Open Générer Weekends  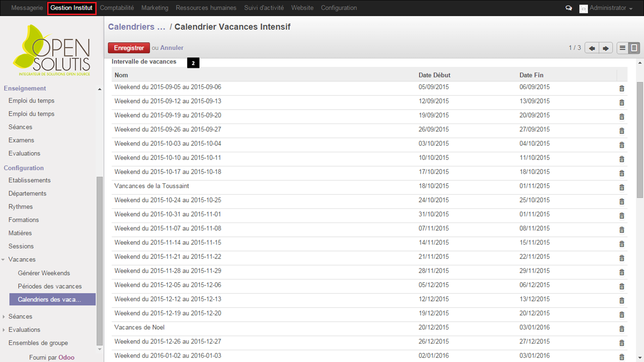click(44, 273)
